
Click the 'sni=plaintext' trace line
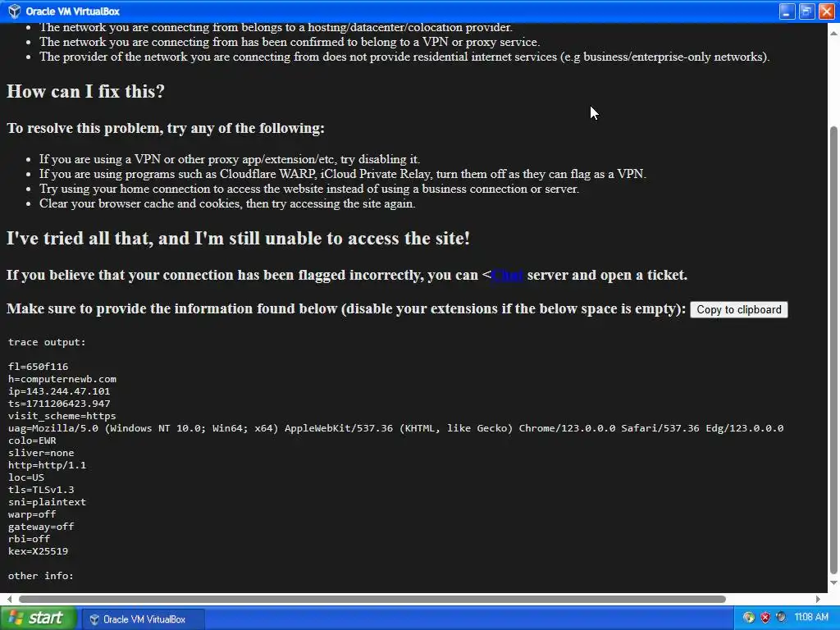click(x=47, y=502)
